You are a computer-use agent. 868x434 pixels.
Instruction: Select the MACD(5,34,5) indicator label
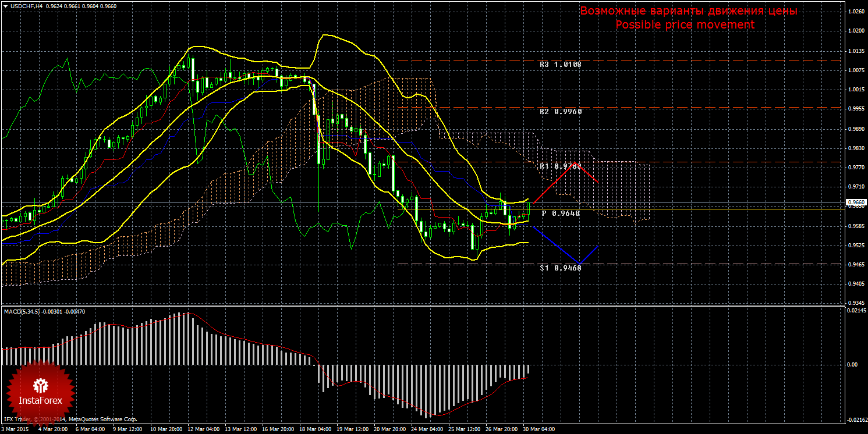coord(22,312)
